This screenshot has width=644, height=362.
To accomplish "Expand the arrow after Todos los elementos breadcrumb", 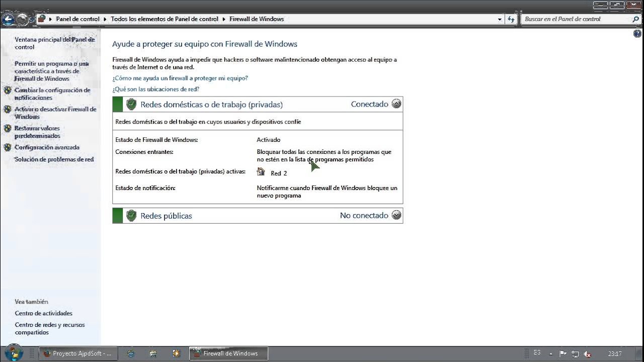I will coord(224,19).
